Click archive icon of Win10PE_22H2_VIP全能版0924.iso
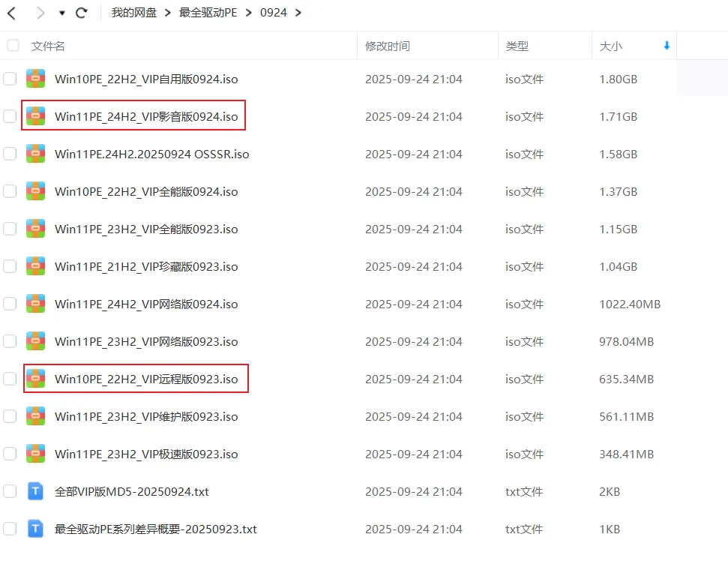Image resolution: width=728 pixels, height=561 pixels. pyautogui.click(x=35, y=190)
